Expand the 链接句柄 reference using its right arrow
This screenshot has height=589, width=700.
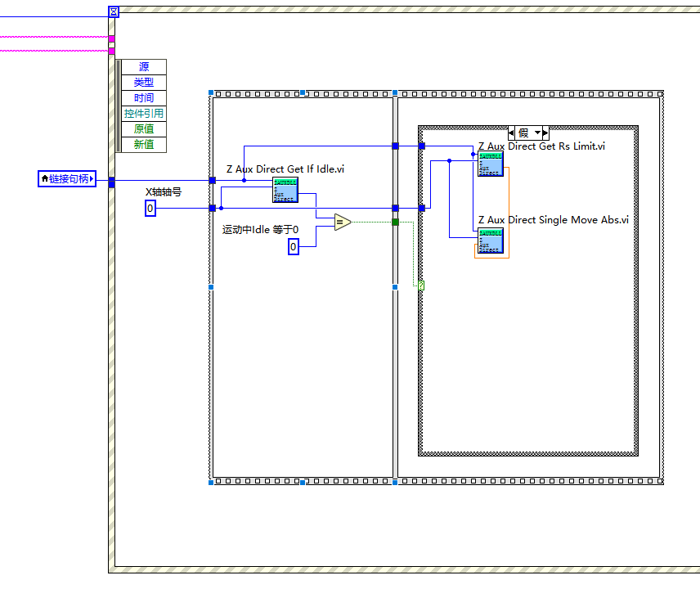tap(90, 178)
